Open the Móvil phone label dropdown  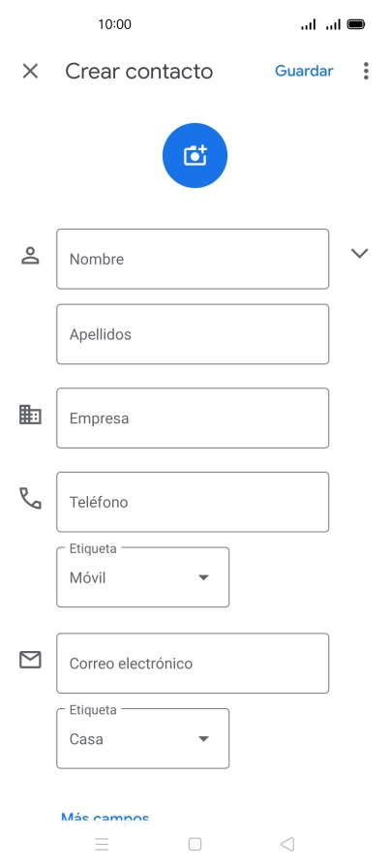point(142,577)
